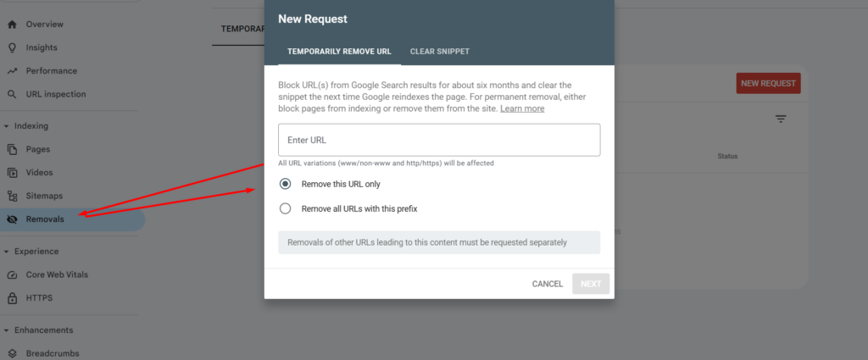The image size is (868, 360).
Task: Collapse the Experience sidebar section
Action: pyautogui.click(x=7, y=252)
